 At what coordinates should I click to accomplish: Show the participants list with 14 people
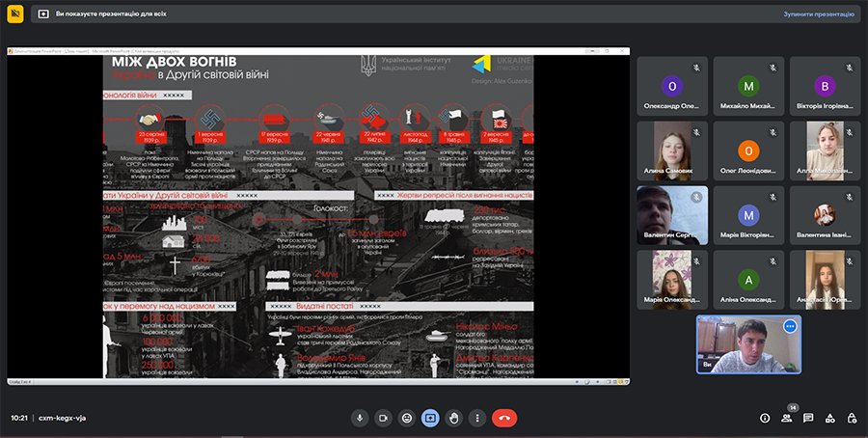click(787, 418)
